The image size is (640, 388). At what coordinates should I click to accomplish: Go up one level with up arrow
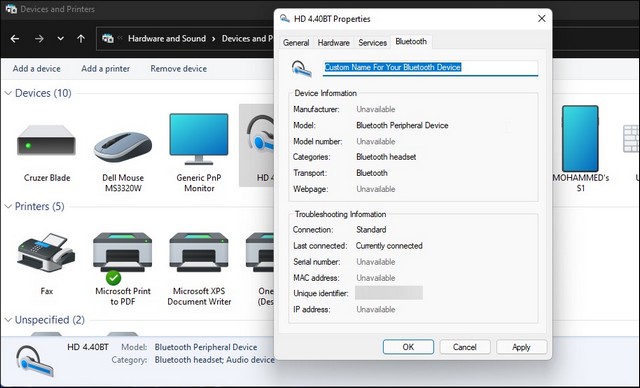pyautogui.click(x=81, y=39)
